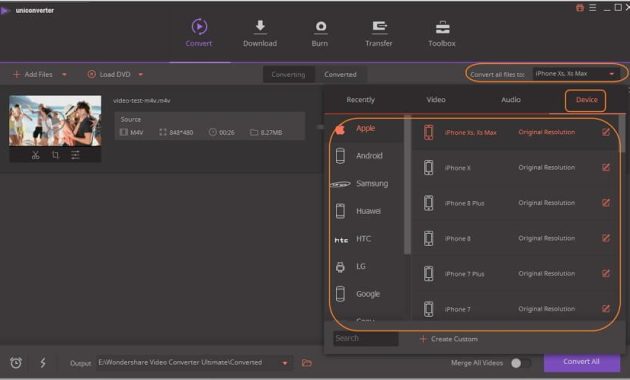Expand the Output path dropdown arrow
Image resolution: width=630 pixels, height=380 pixels.
(285, 363)
